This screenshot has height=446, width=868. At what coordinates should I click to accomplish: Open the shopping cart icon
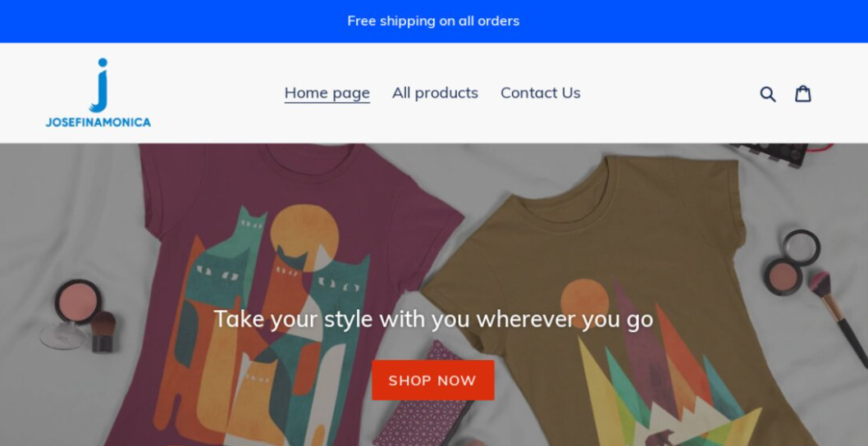pyautogui.click(x=803, y=93)
